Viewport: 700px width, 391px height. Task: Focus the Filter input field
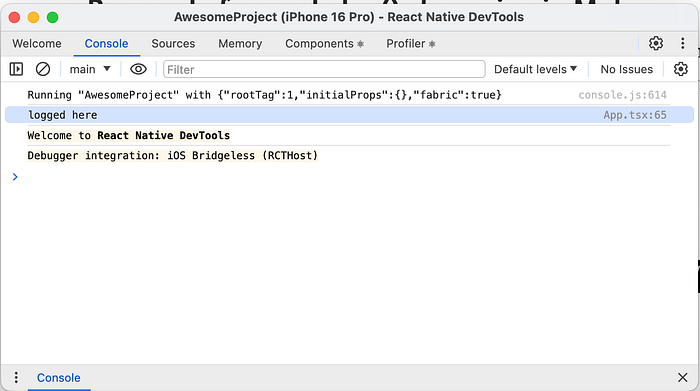[x=324, y=69]
